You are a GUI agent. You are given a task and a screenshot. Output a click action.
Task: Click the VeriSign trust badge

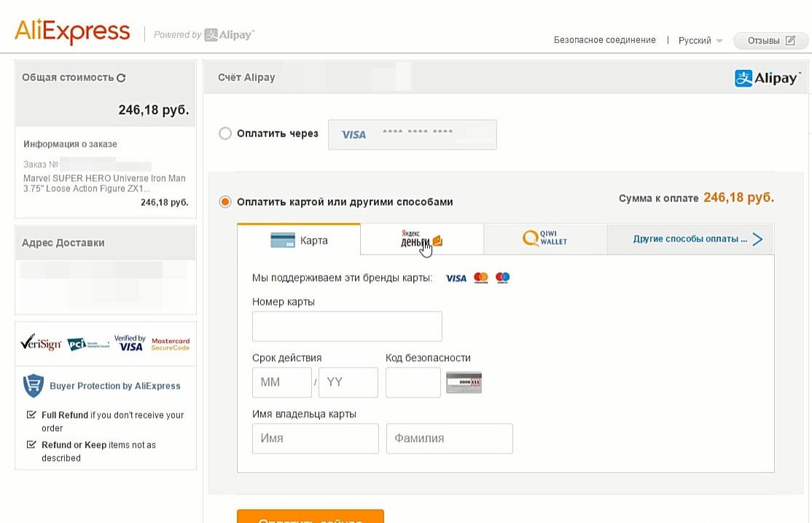coord(41,343)
